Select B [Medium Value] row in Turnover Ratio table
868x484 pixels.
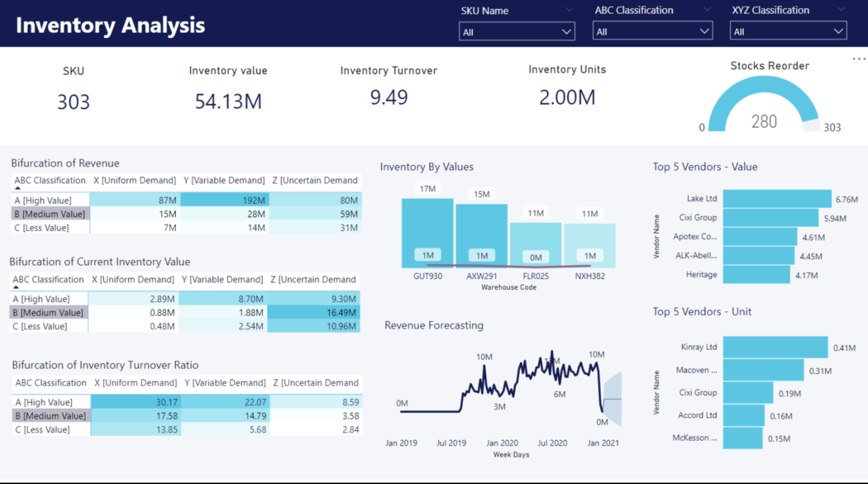coord(52,415)
